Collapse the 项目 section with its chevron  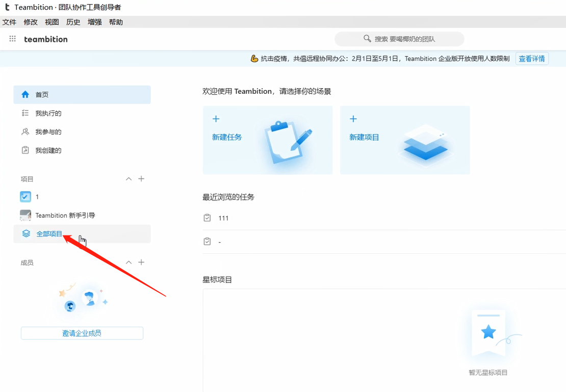(128, 178)
